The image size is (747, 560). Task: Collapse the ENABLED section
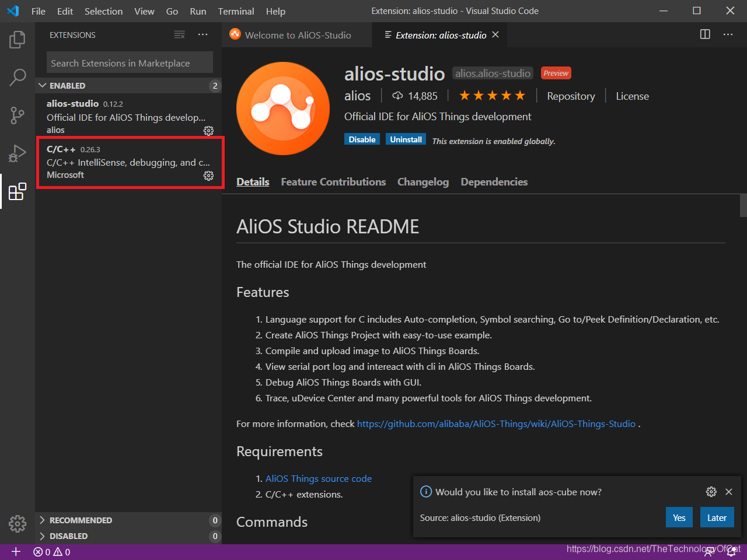128,86
